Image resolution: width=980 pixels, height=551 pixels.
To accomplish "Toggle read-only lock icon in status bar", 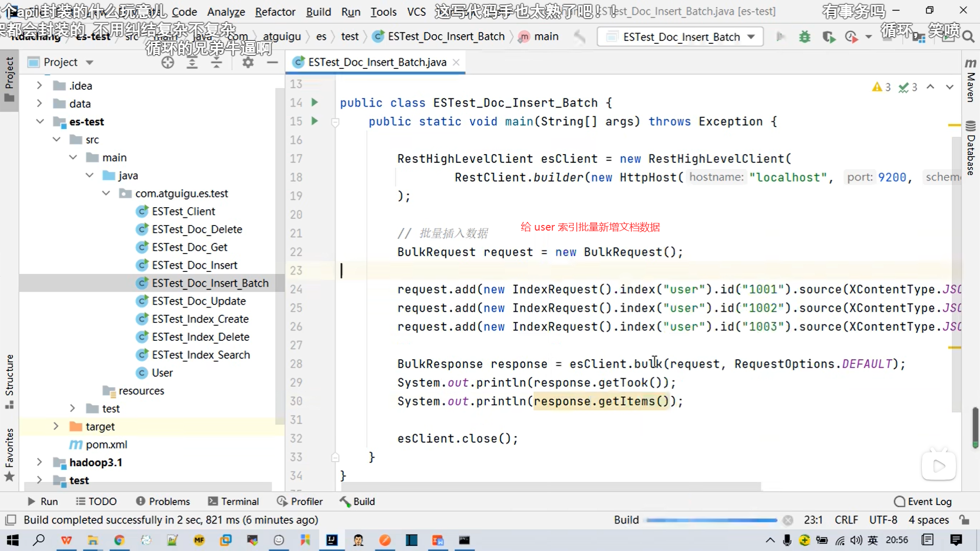I will point(964,519).
